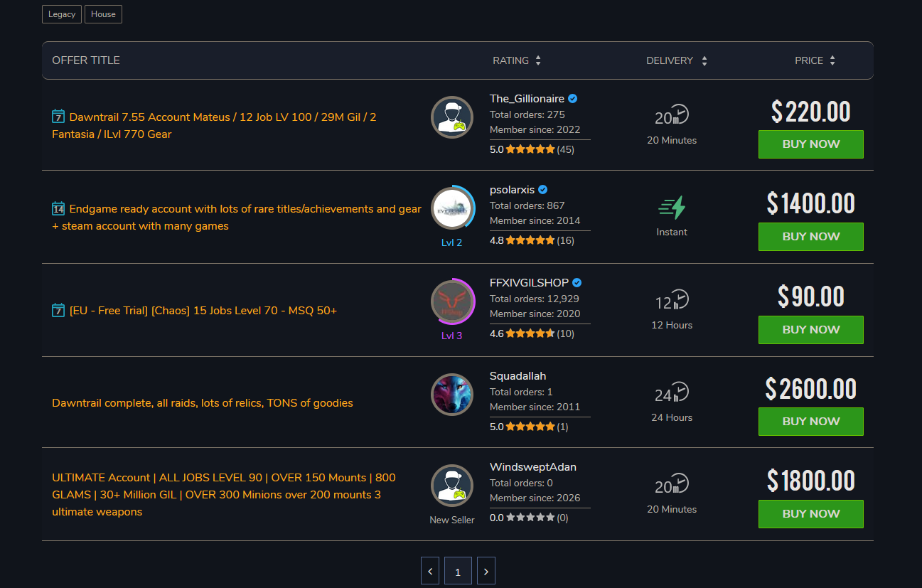
Task: Open The_Gillionaire seller avatar
Action: [x=452, y=117]
